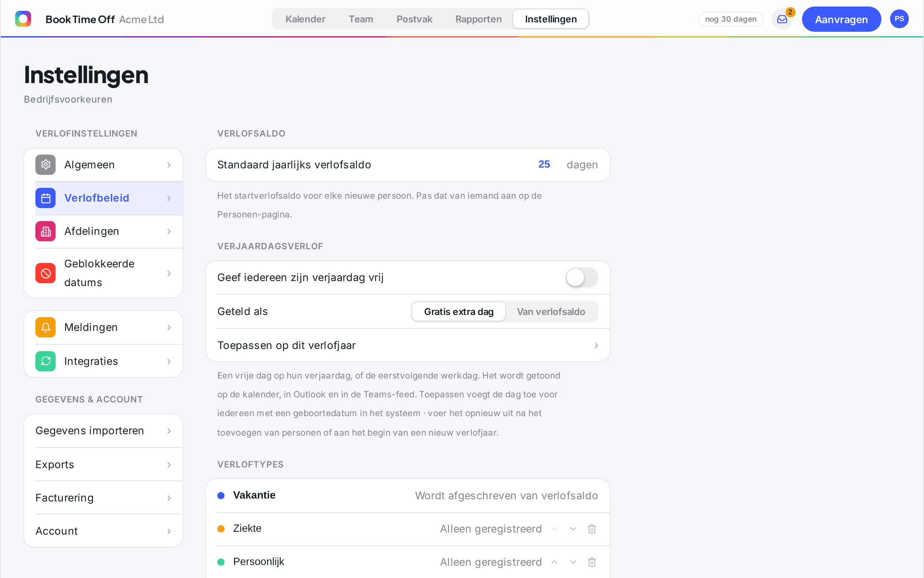Click the orange Ziekte color dot
The width and height of the screenshot is (924, 578).
(221, 529)
